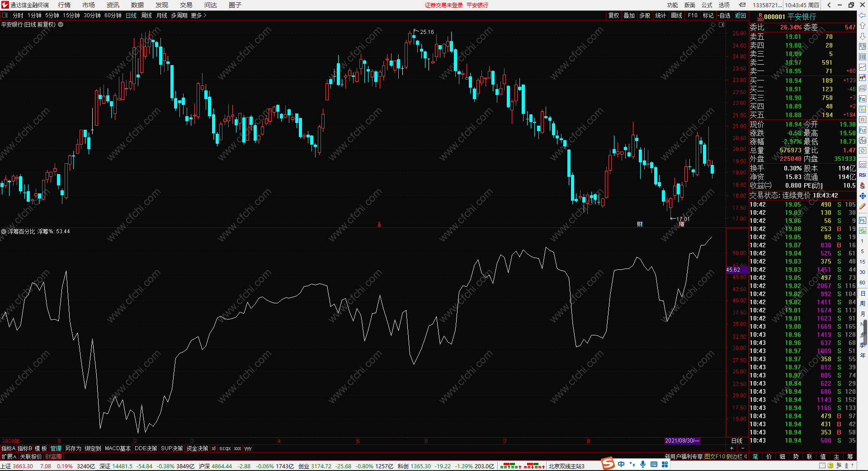Open the Sogou soft keyboard icon

[x=654, y=464]
